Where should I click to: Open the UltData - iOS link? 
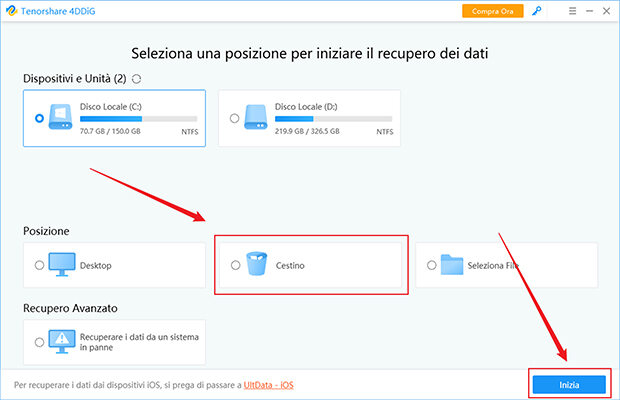coord(268,385)
